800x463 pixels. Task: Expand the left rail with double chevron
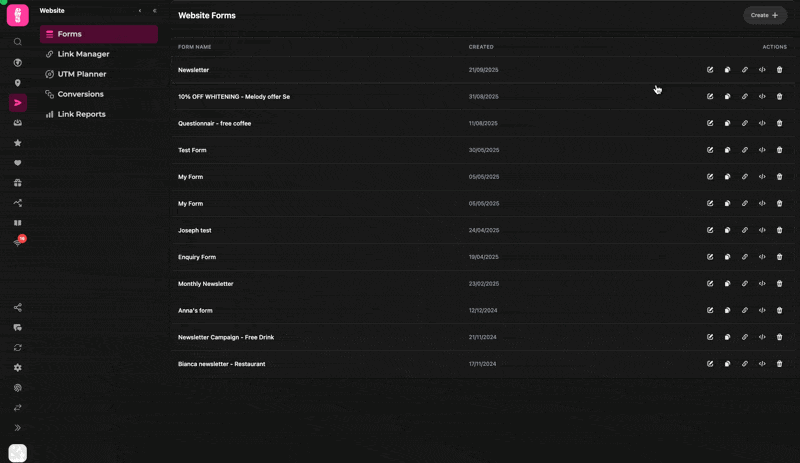18,428
